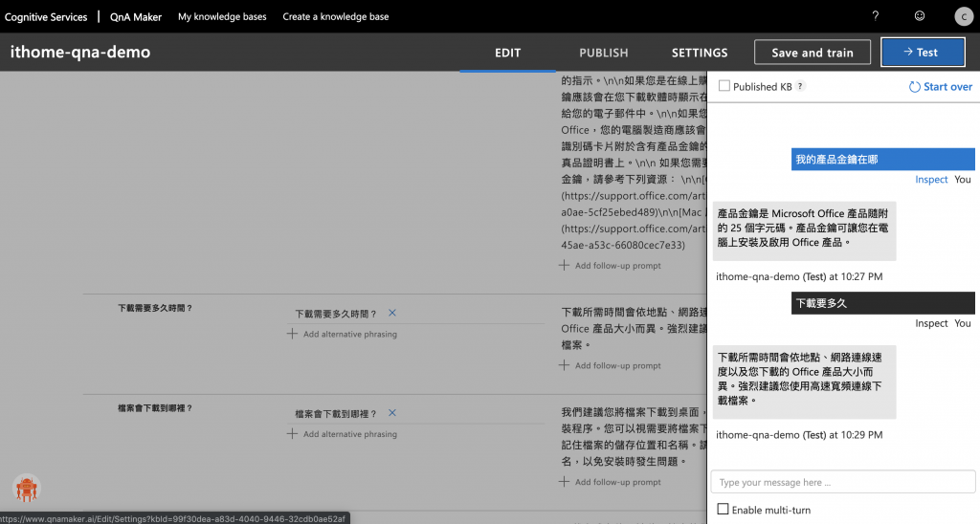Click the 下載需要多久時間？ phrasing field
Viewport: 980px width, 524px height.
[336, 314]
